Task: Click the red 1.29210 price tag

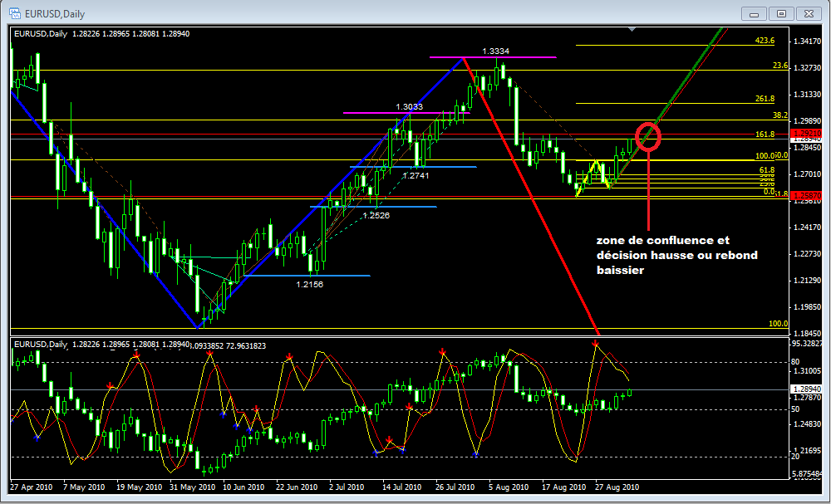Action: click(807, 133)
